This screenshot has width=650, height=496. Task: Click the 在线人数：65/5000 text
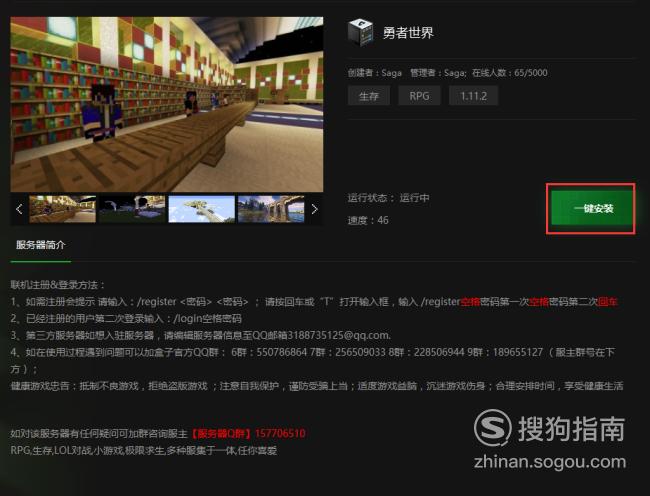pos(509,73)
